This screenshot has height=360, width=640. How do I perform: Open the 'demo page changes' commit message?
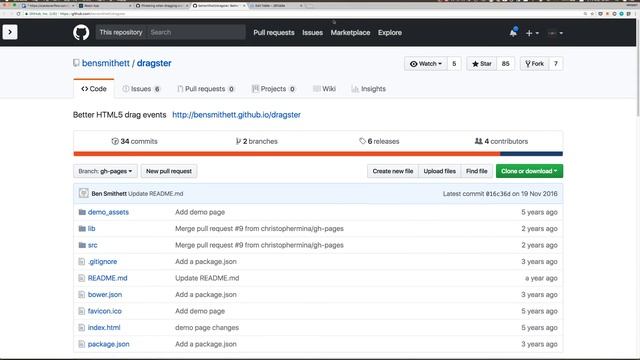(x=207, y=327)
